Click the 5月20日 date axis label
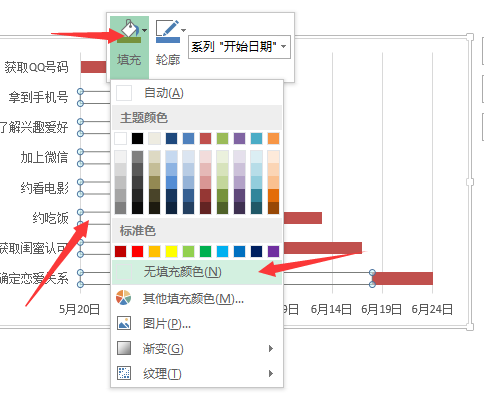The width and height of the screenshot is (484, 398). [79, 309]
